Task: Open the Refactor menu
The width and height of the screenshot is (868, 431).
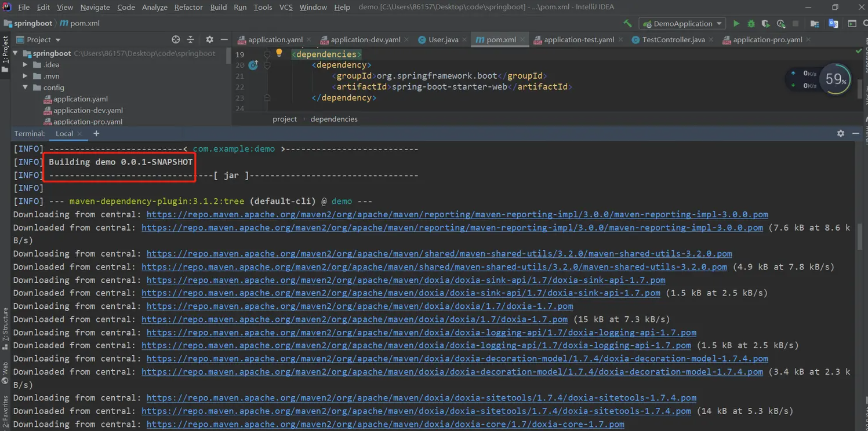Action: pyautogui.click(x=188, y=7)
